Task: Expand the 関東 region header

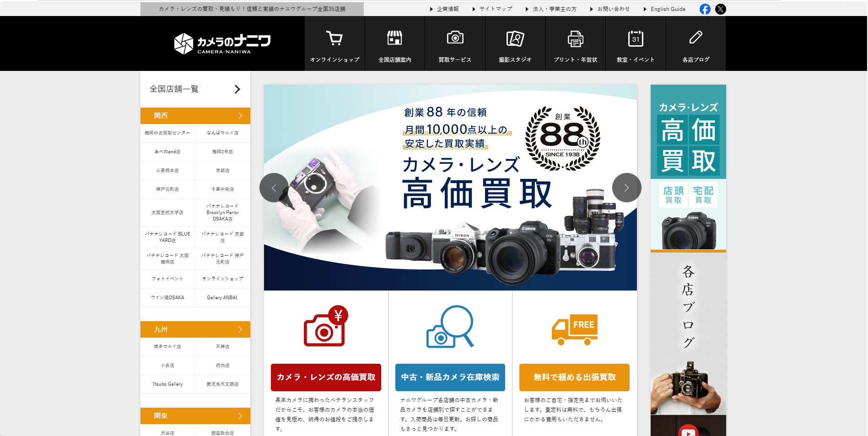Action: click(195, 416)
